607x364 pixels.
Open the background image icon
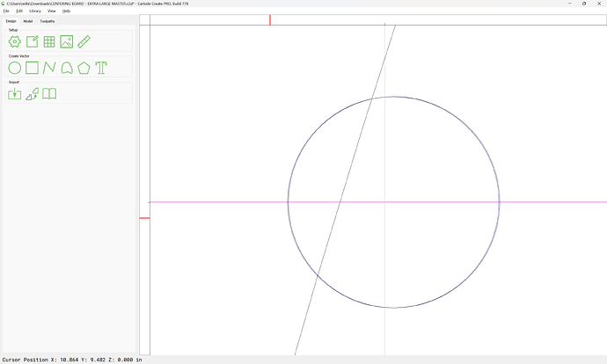click(67, 42)
